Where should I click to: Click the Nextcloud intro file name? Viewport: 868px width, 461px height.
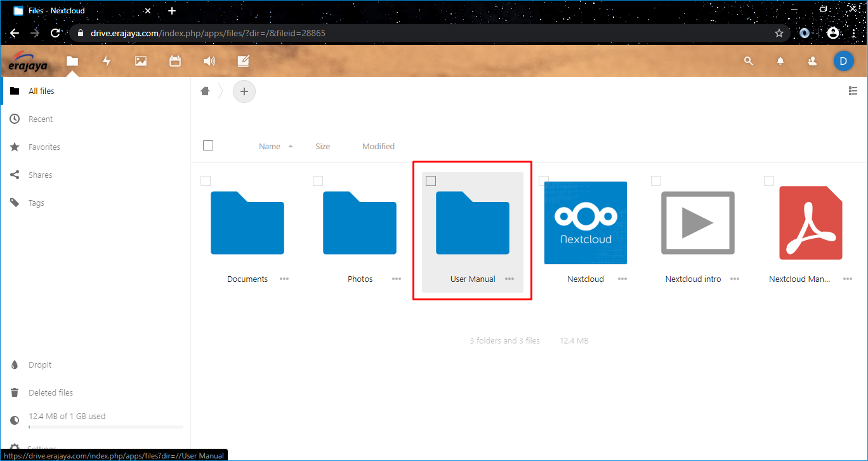[693, 279]
